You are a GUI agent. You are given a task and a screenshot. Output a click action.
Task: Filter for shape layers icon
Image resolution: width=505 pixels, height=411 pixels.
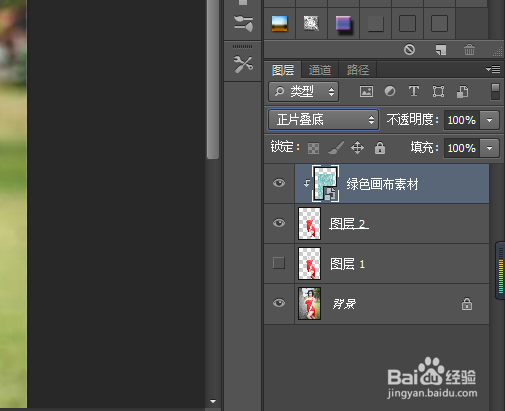(438, 91)
